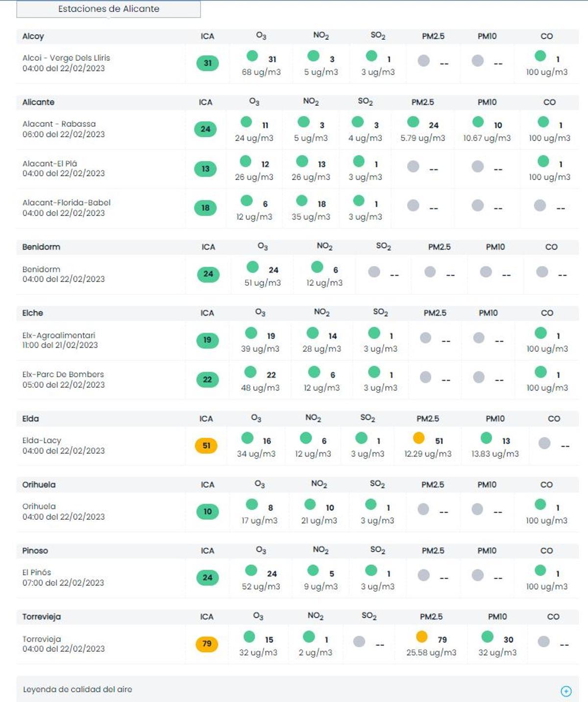This screenshot has width=588, height=702.
Task: Click the Benidorm section header
Action: click(x=41, y=247)
